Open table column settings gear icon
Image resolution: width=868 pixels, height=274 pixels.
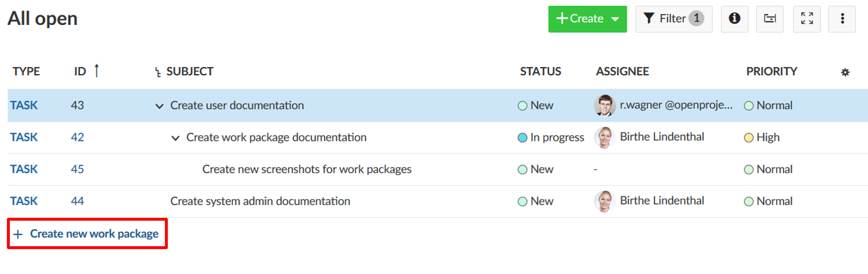(x=845, y=72)
